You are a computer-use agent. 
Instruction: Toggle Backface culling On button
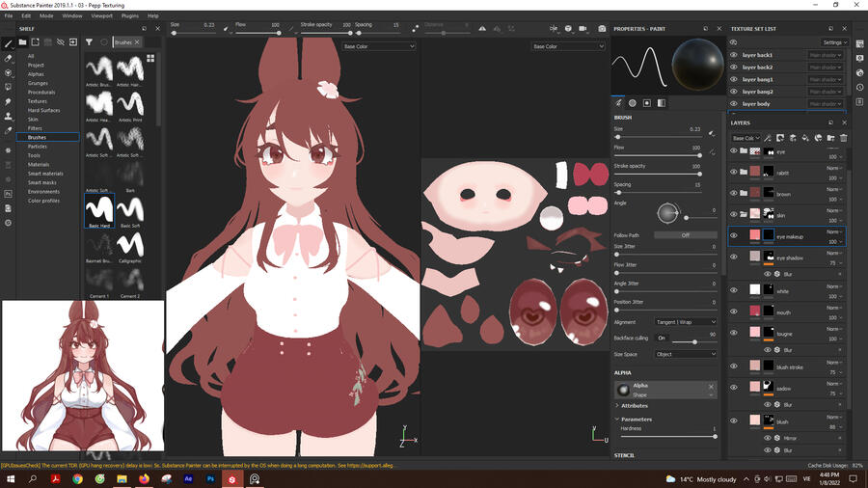point(662,339)
